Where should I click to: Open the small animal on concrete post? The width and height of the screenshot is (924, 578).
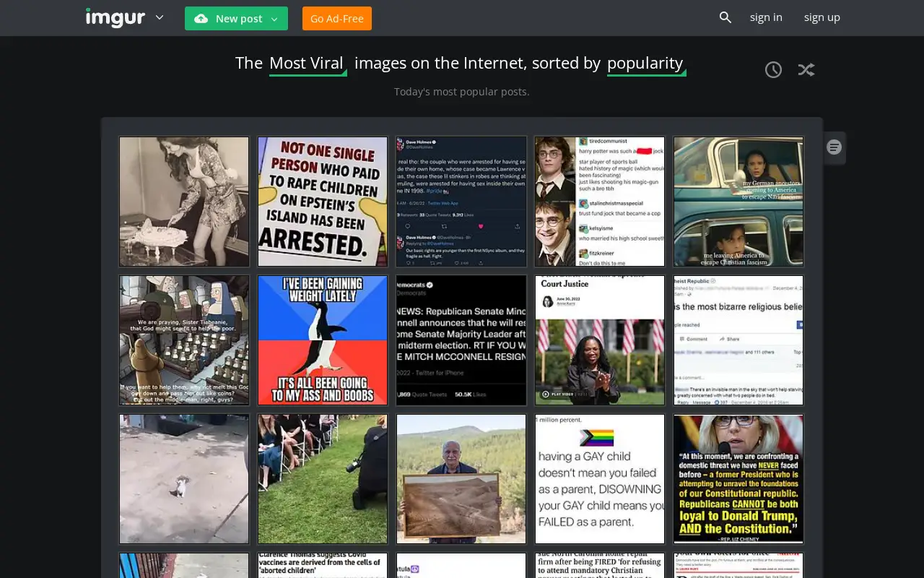(x=184, y=479)
